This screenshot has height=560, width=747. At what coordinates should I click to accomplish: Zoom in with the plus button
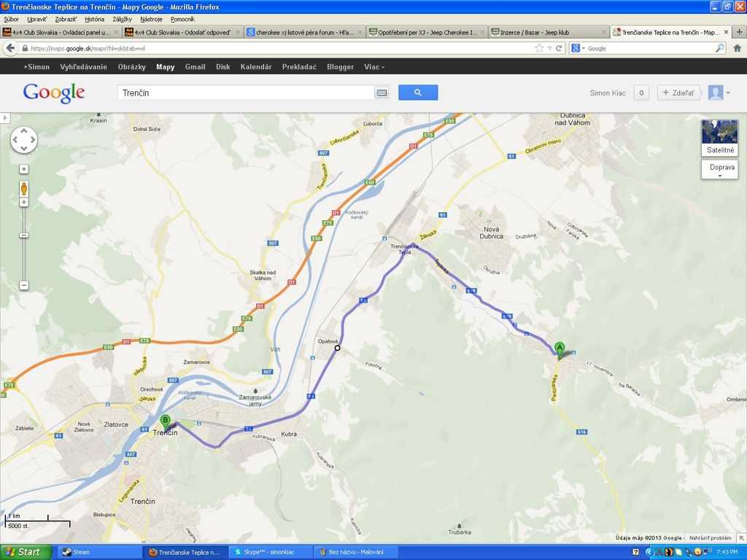[x=24, y=203]
